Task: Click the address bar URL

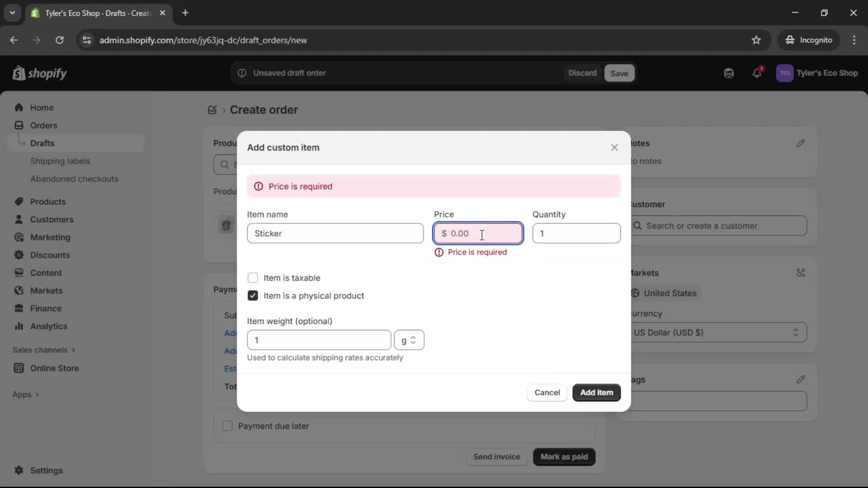Action: click(203, 40)
